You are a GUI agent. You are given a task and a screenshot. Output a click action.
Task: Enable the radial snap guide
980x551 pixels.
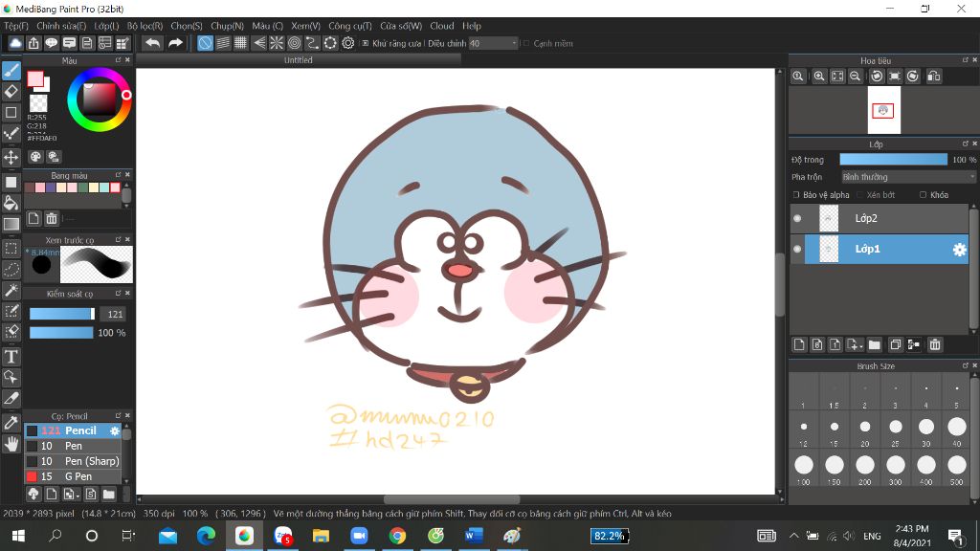click(x=277, y=43)
